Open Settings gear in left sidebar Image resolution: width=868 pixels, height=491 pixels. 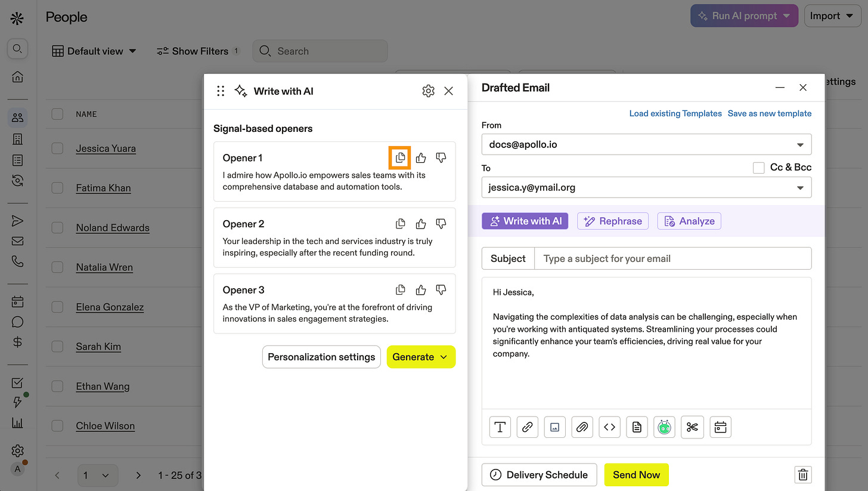point(17,450)
